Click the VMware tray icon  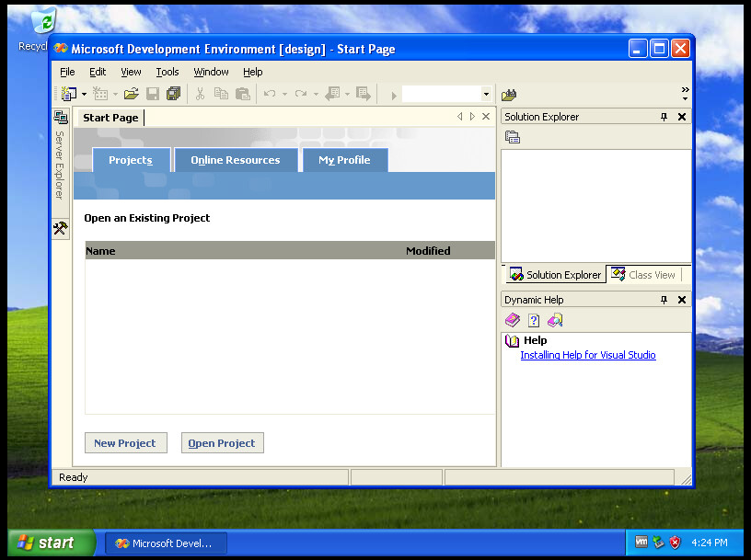(641, 542)
